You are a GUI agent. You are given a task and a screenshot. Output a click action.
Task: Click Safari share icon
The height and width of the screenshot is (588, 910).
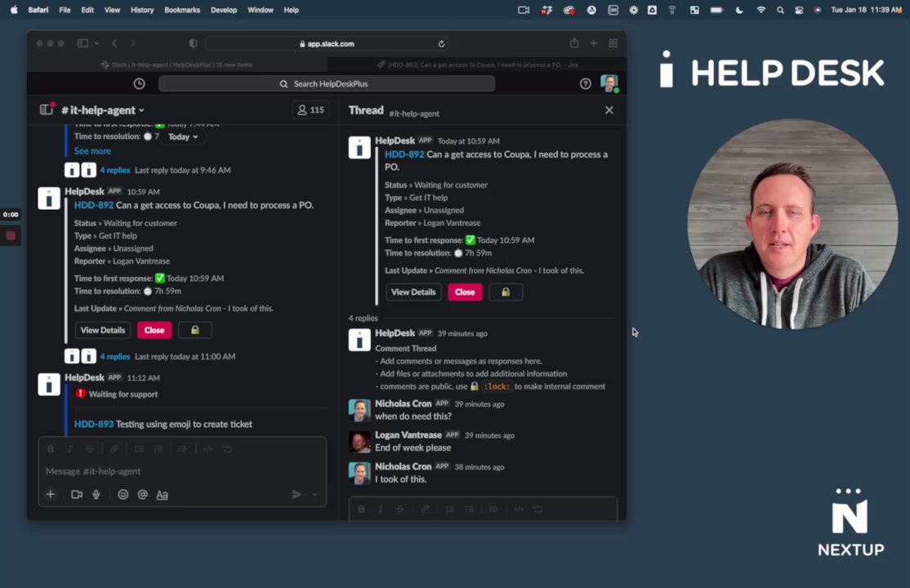(x=574, y=43)
